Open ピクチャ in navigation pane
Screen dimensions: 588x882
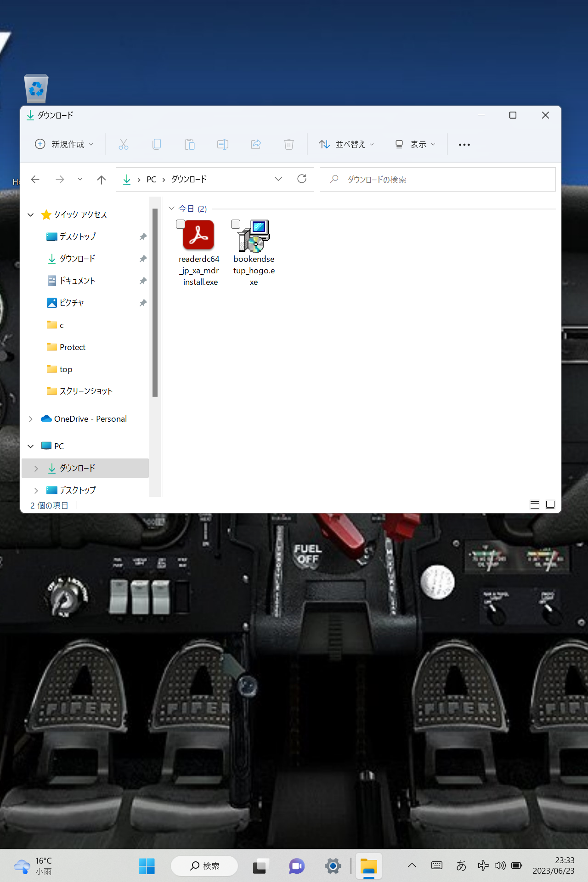click(72, 303)
